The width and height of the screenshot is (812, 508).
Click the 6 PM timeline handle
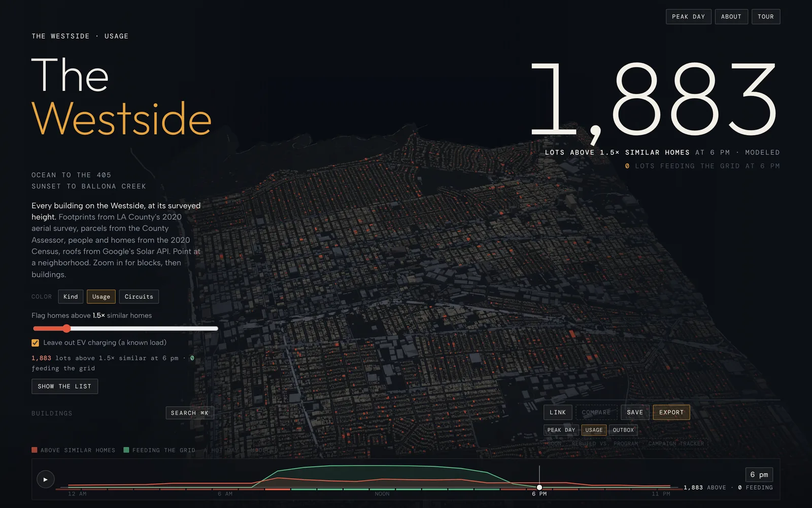click(539, 487)
